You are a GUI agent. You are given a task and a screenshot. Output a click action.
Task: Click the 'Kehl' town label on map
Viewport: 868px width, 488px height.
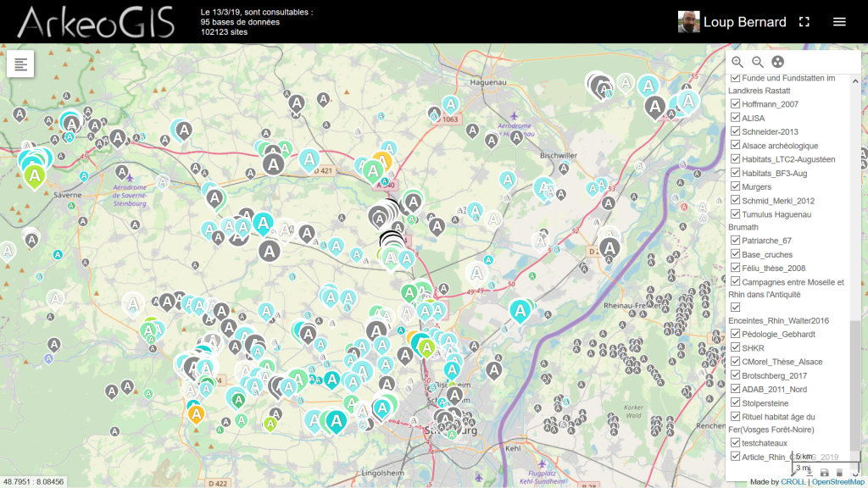click(x=513, y=448)
